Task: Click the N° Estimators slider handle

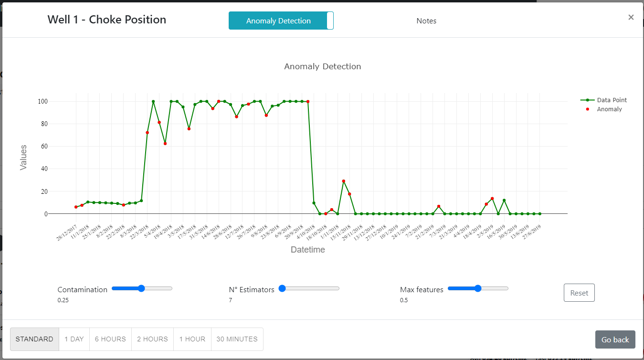Action: tap(282, 288)
